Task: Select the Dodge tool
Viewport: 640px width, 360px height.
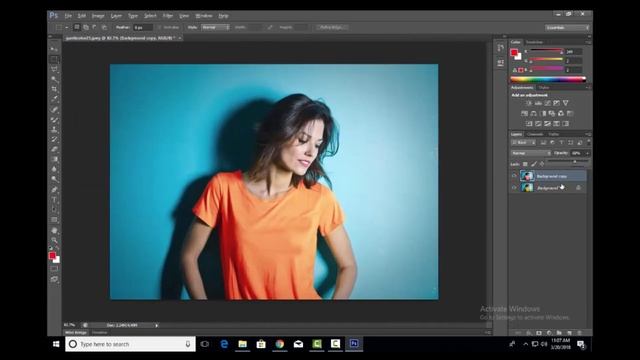Action: (54, 180)
